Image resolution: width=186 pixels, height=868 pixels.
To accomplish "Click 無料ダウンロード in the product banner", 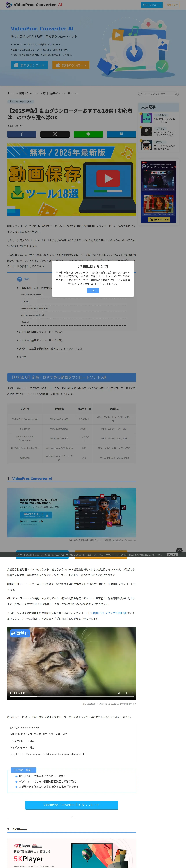I will point(36,515).
